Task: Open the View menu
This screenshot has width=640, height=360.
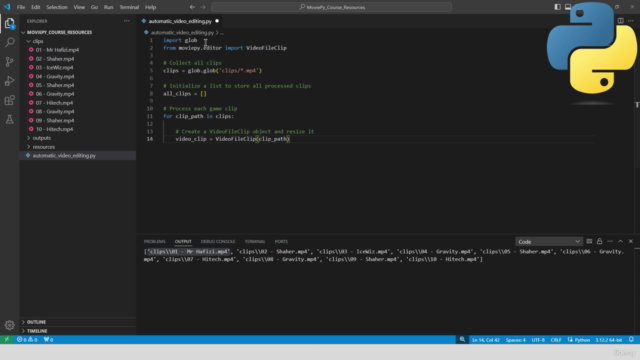Action: pos(79,7)
